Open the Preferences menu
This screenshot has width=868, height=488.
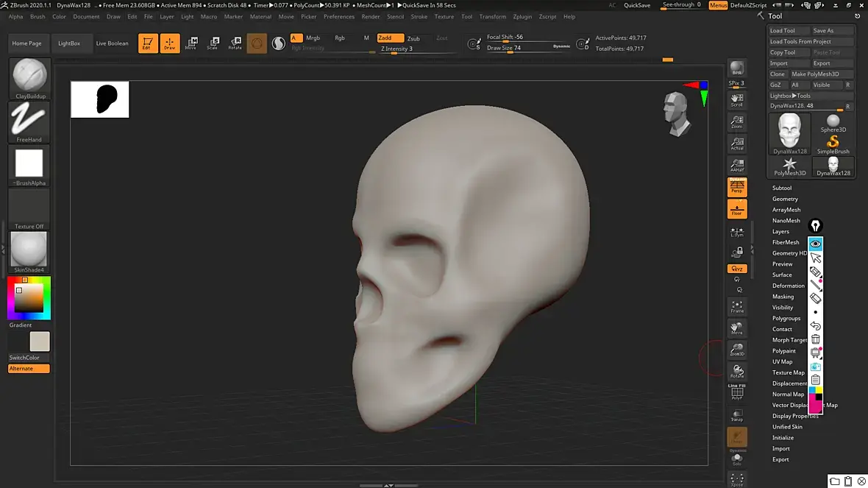pos(338,16)
